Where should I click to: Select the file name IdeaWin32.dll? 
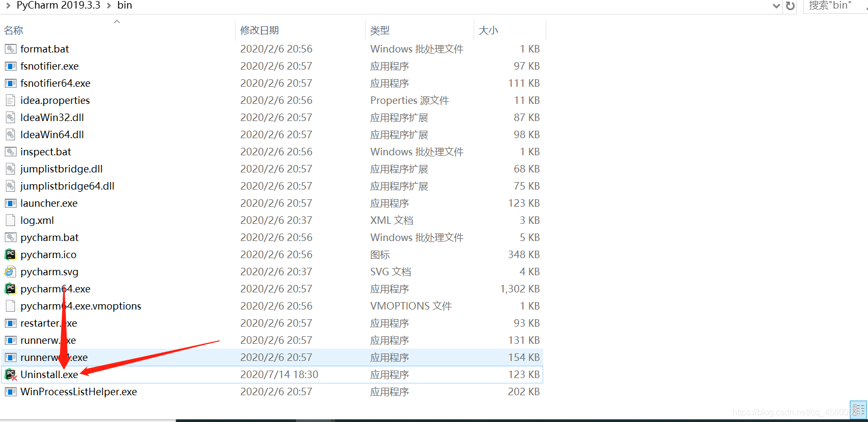tap(52, 117)
